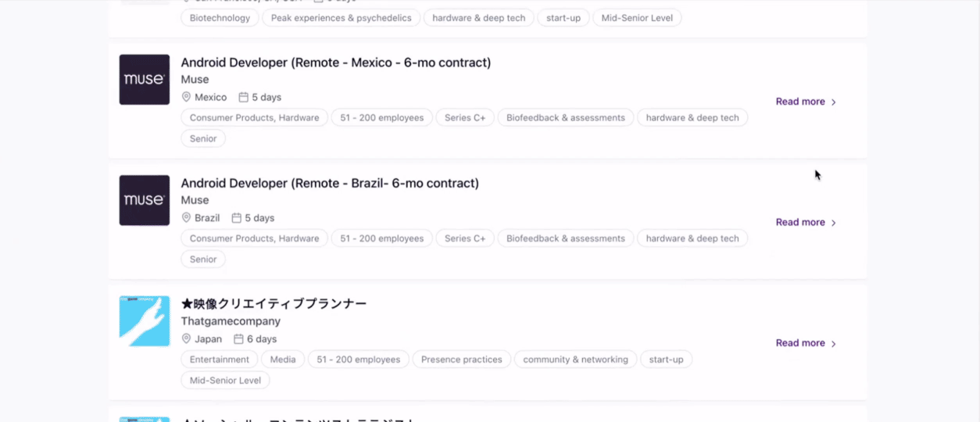Image resolution: width=980 pixels, height=422 pixels.
Task: Expand chevron arrow next to Mexico Read more
Action: tap(834, 102)
